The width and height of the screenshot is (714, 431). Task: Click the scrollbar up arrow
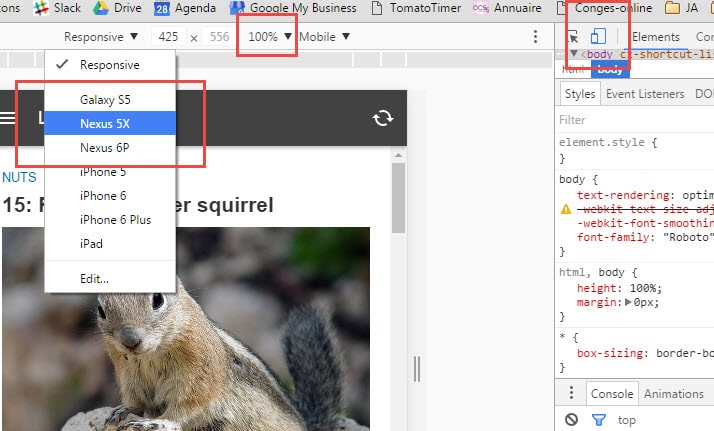coord(398,156)
